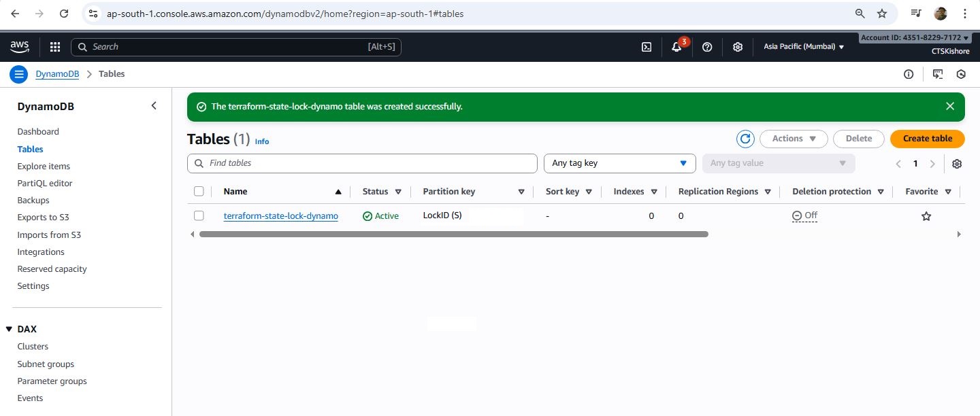Toggle the left navigation hamburger menu
The image size is (980, 416).
point(18,74)
